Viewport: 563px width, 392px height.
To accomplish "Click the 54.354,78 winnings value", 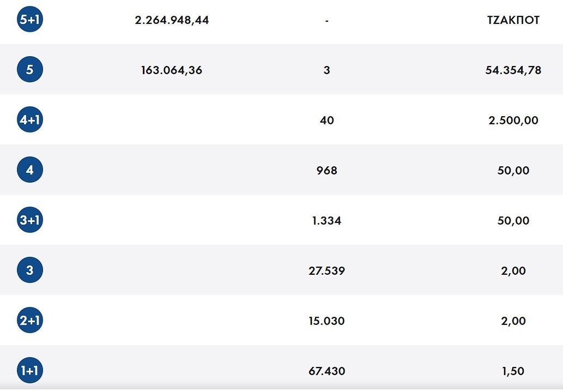I will (x=513, y=70).
